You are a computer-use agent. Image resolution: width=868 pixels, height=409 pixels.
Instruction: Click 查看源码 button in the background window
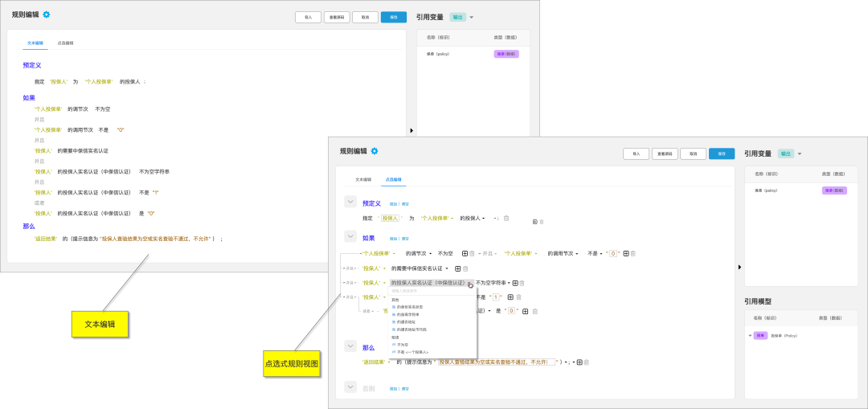tap(336, 17)
